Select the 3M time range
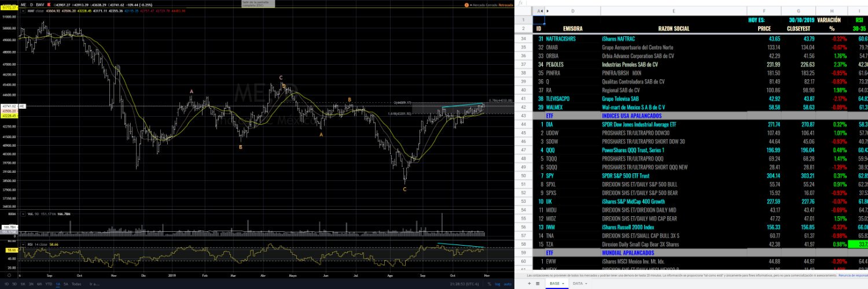 [31, 284]
